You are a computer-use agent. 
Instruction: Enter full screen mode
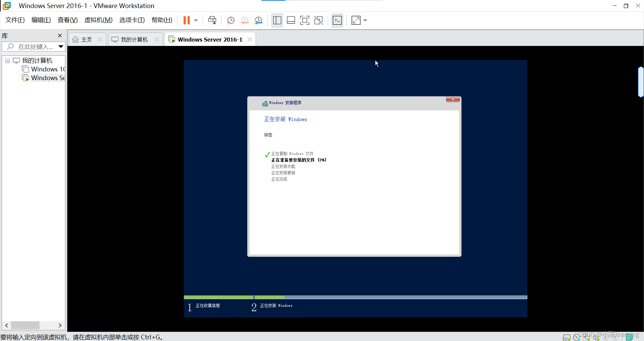[305, 20]
